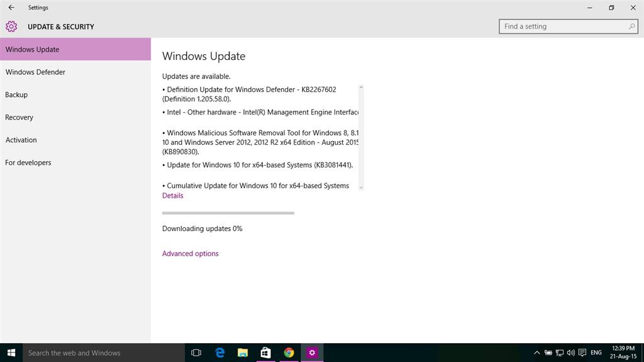Click the Settings app taskbar icon
This screenshot has height=362, width=644.
[x=312, y=353]
